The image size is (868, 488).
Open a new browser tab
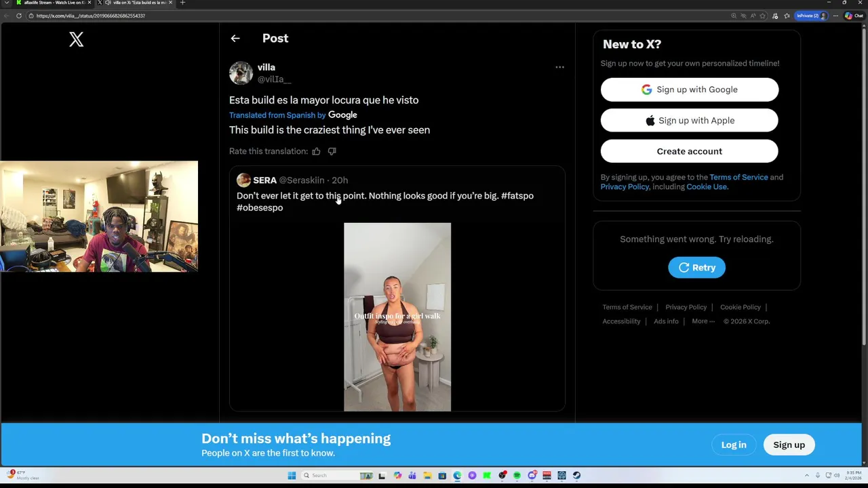(x=182, y=3)
